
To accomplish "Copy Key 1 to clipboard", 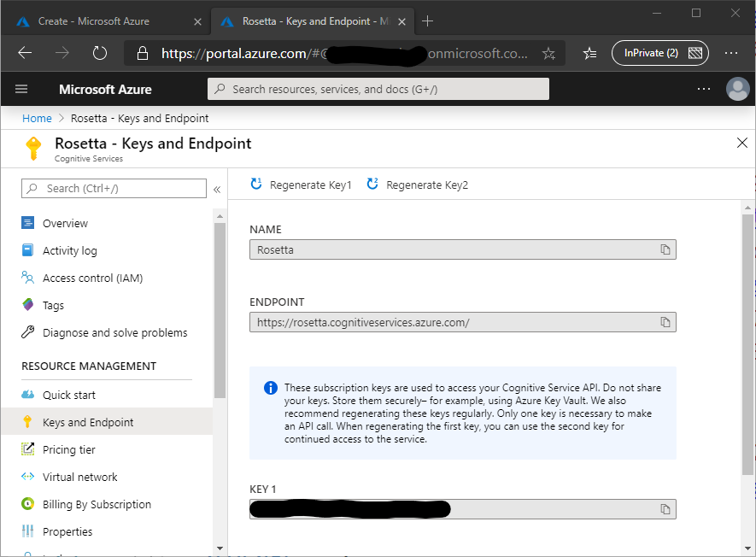I will pyautogui.click(x=665, y=509).
